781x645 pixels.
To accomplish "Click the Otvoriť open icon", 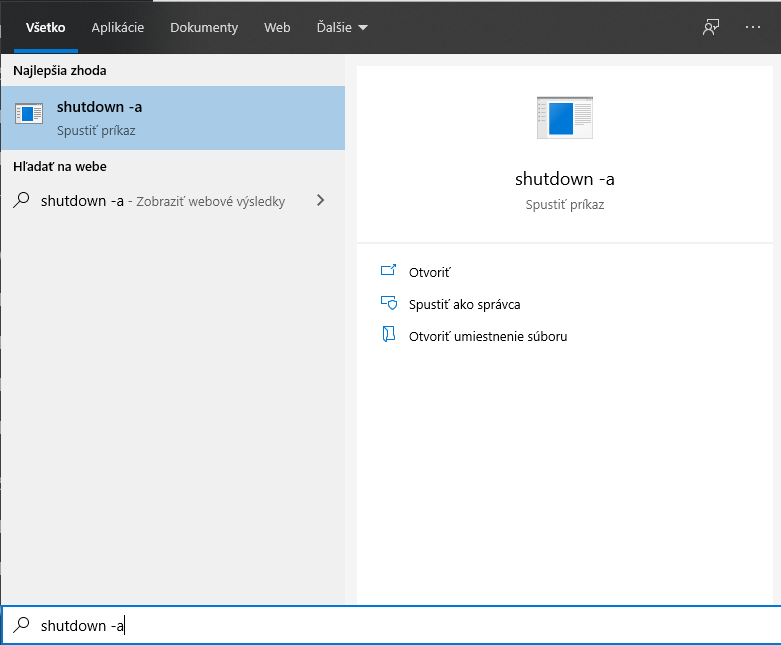I will (x=389, y=271).
